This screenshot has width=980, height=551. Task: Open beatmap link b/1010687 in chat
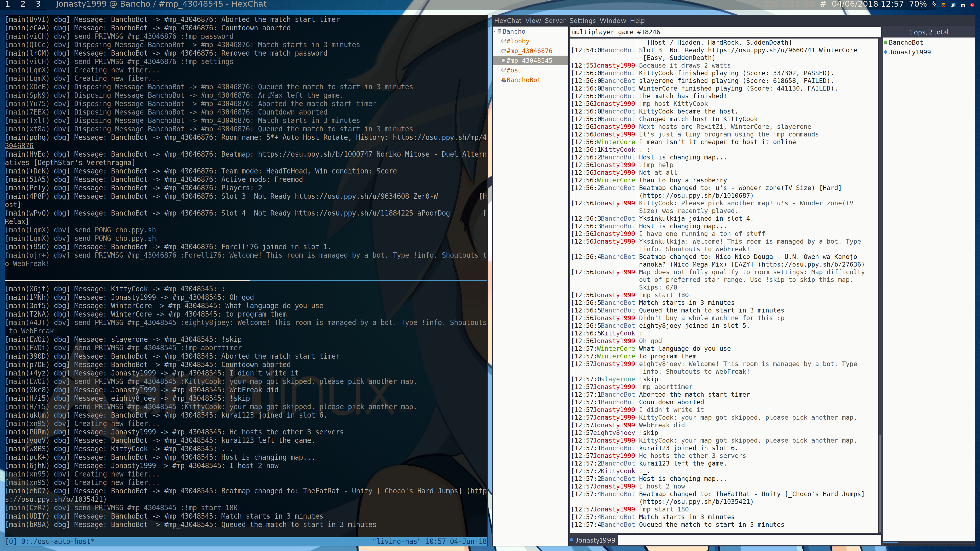[x=696, y=195]
